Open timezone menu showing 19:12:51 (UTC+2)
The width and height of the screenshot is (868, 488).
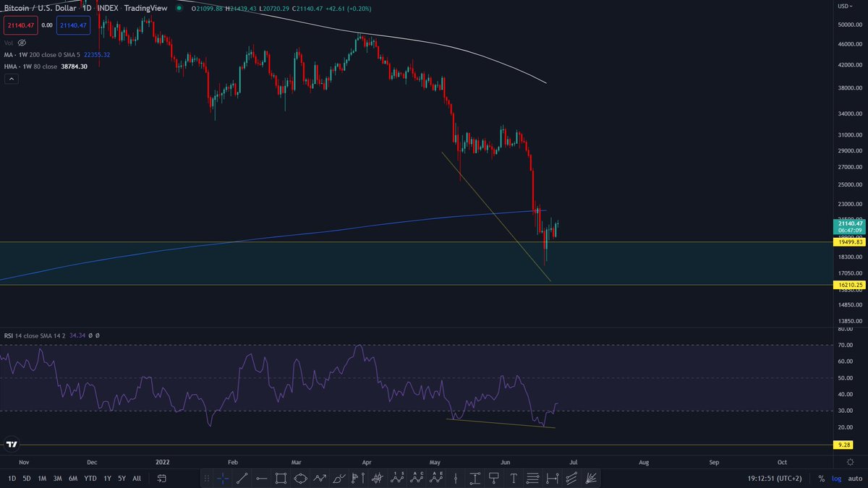click(774, 478)
